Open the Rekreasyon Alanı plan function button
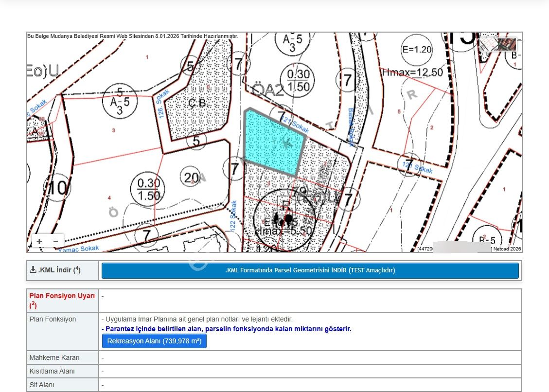This screenshot has height=392, width=549. point(154,341)
